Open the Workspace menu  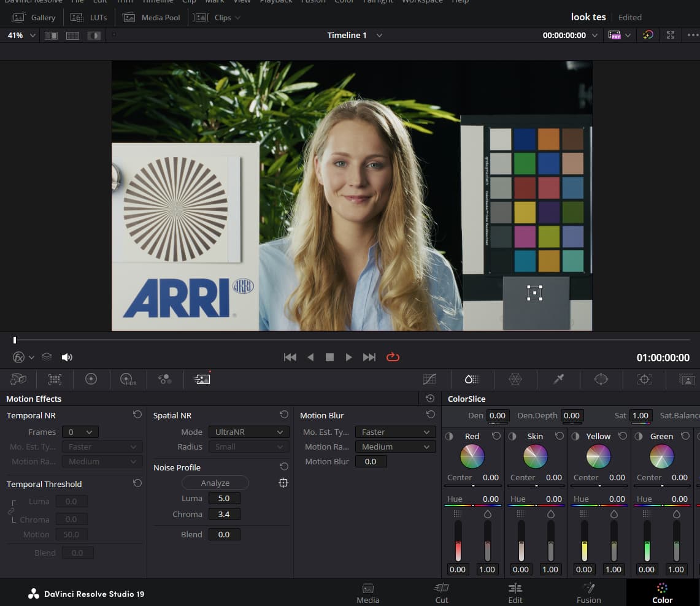[x=422, y=2]
